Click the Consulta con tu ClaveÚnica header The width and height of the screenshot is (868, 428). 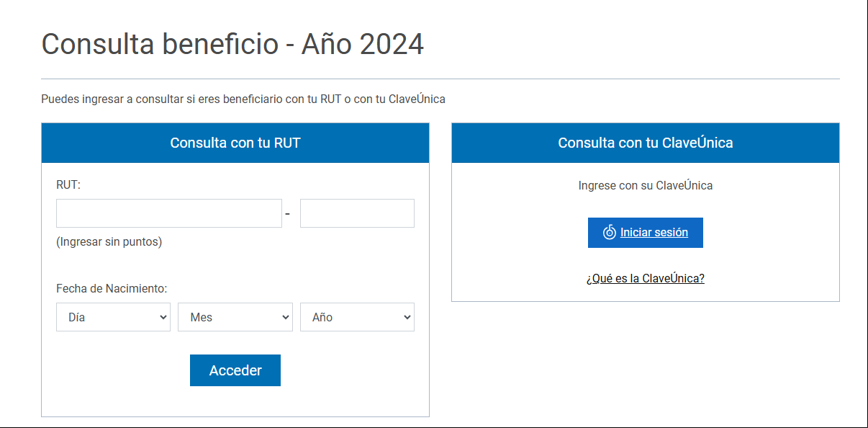[646, 143]
